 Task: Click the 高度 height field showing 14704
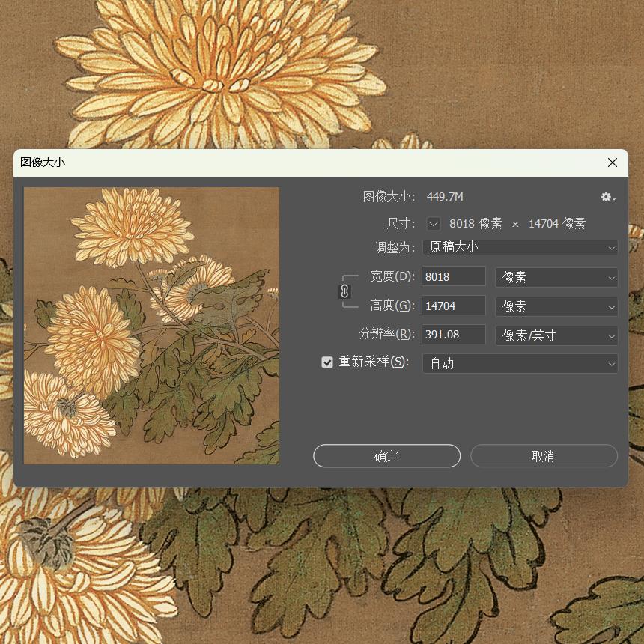(x=454, y=306)
